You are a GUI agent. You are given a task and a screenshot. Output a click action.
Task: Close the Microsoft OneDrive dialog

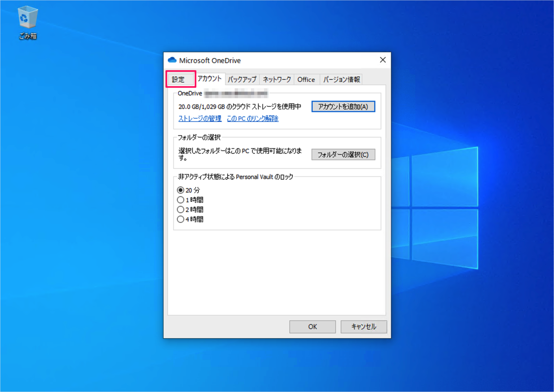382,60
